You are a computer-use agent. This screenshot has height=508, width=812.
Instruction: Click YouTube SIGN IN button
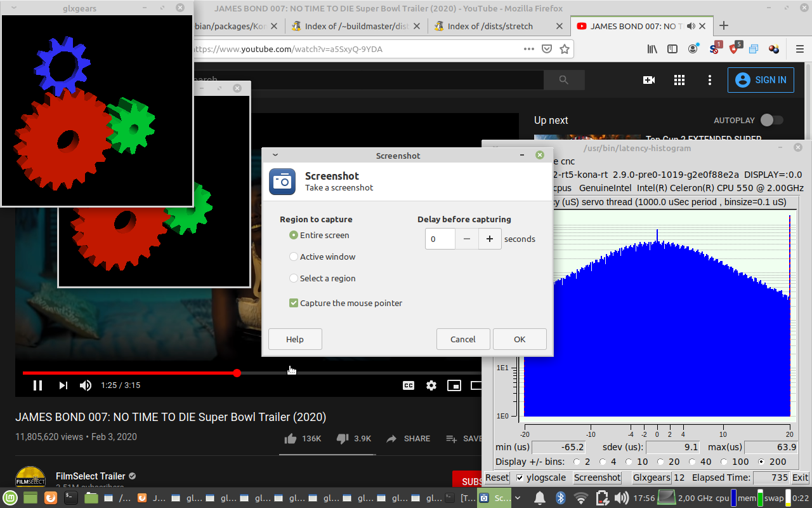click(x=761, y=80)
